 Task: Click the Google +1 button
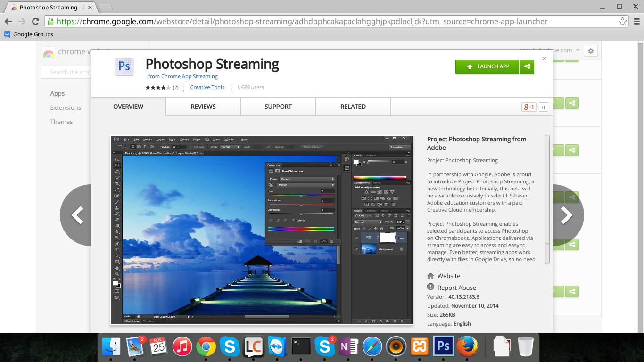click(x=528, y=107)
